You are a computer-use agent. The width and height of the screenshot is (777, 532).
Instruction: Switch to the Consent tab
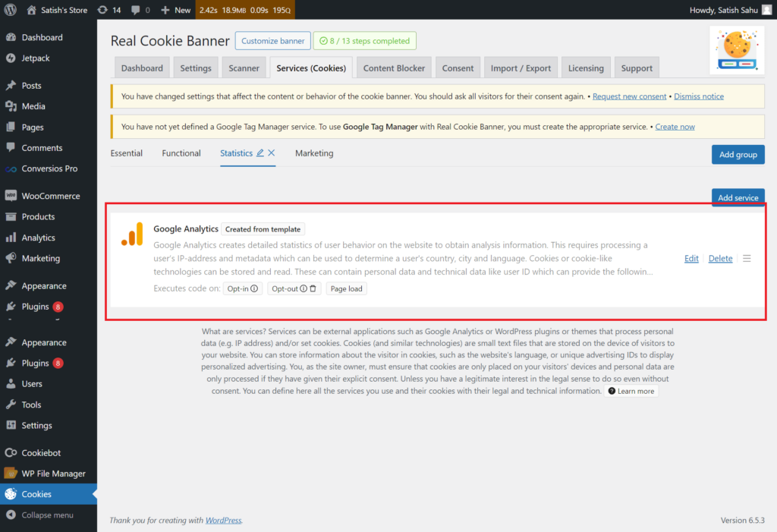pyautogui.click(x=458, y=68)
